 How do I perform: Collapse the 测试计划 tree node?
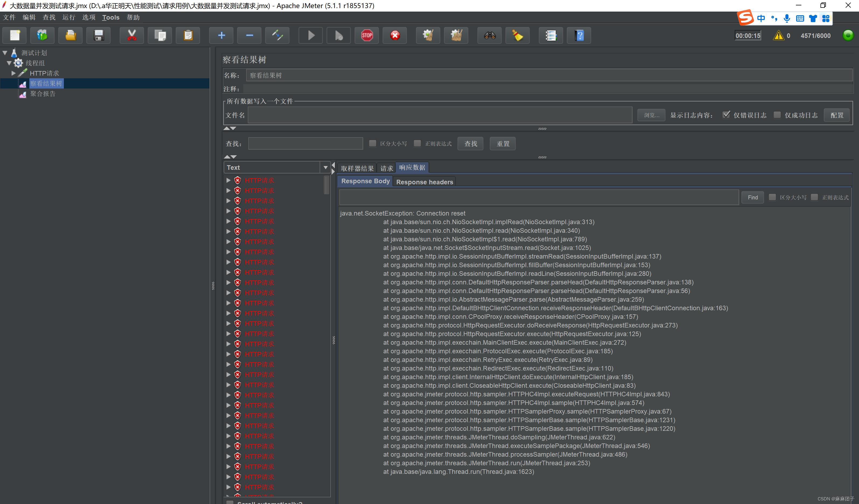click(x=4, y=52)
